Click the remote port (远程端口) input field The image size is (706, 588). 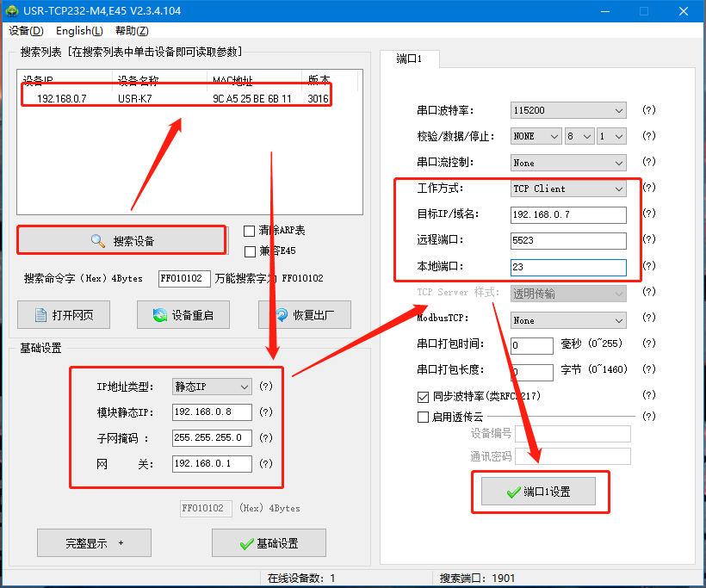pos(568,241)
